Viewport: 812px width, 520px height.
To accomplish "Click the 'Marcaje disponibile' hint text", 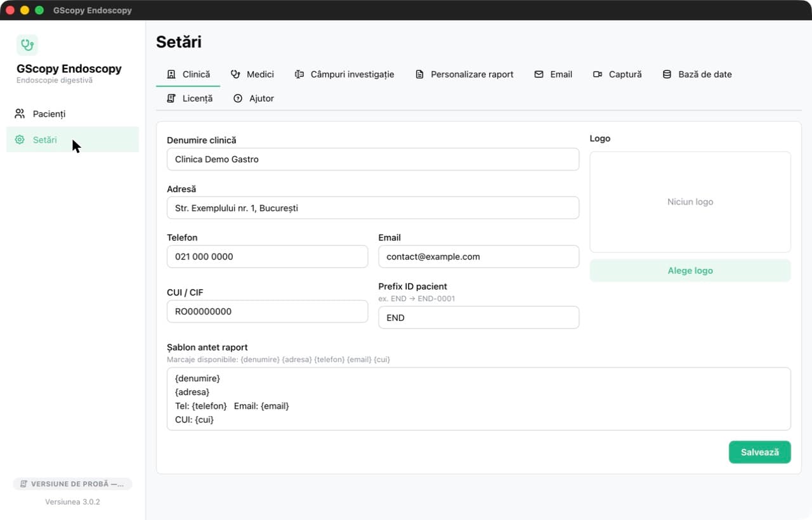I will pos(278,360).
